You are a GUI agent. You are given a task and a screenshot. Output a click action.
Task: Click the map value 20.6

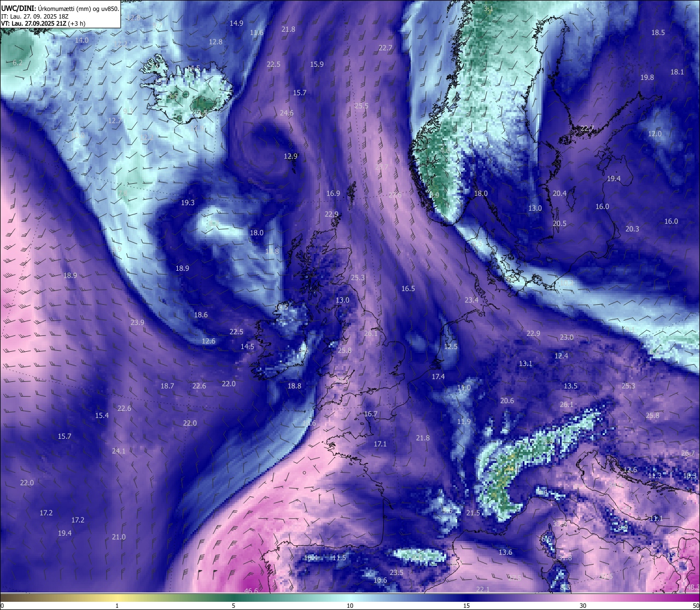(507, 400)
